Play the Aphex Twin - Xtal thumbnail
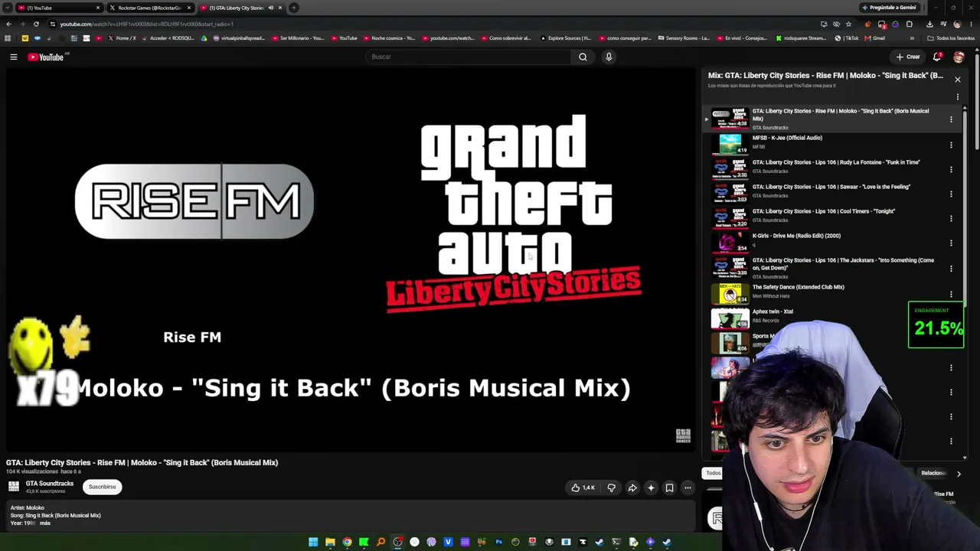The image size is (980, 551). click(730, 318)
